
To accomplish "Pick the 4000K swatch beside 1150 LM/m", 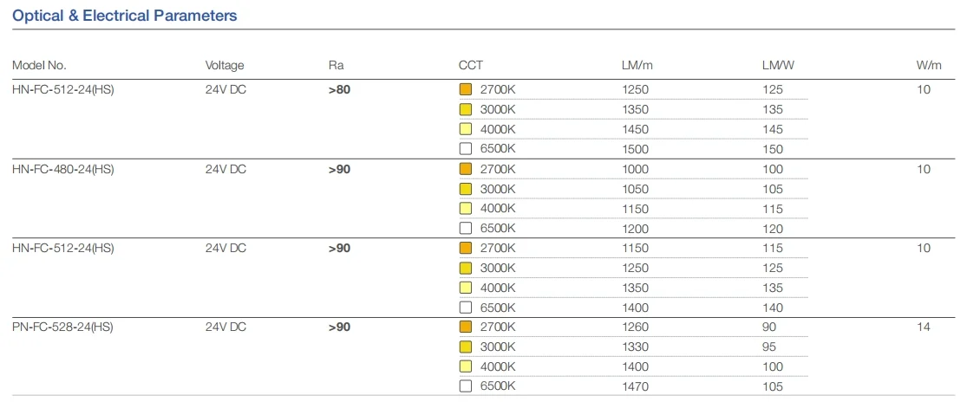I will (x=465, y=209).
